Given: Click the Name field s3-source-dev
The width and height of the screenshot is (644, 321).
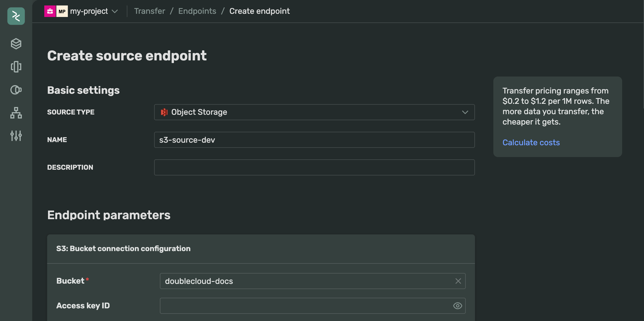Looking at the screenshot, I should pyautogui.click(x=314, y=140).
